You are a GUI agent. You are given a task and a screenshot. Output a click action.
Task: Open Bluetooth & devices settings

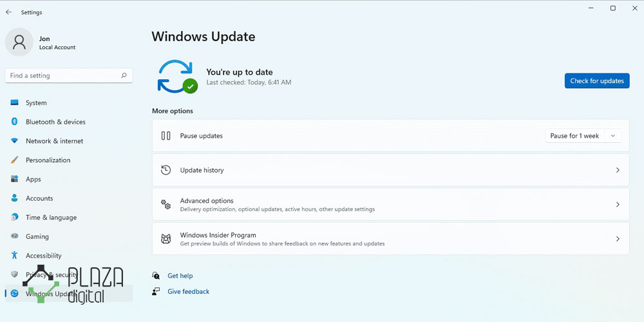coord(69,122)
